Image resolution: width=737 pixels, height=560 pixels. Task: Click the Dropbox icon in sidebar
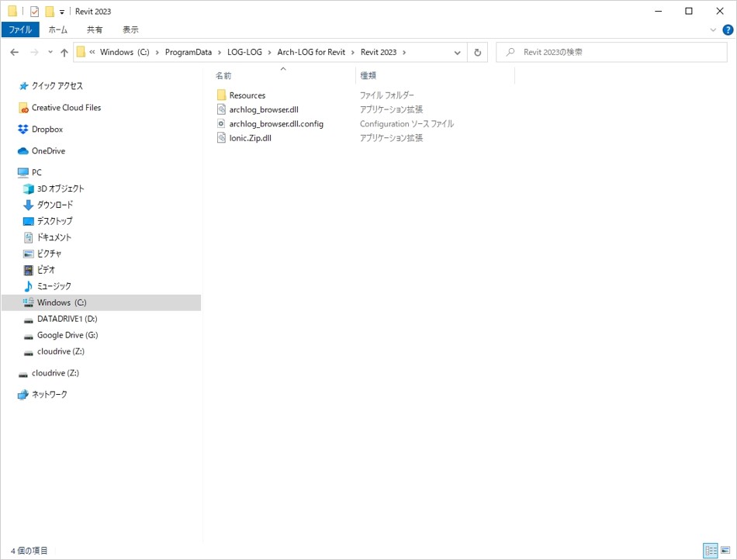tap(23, 130)
